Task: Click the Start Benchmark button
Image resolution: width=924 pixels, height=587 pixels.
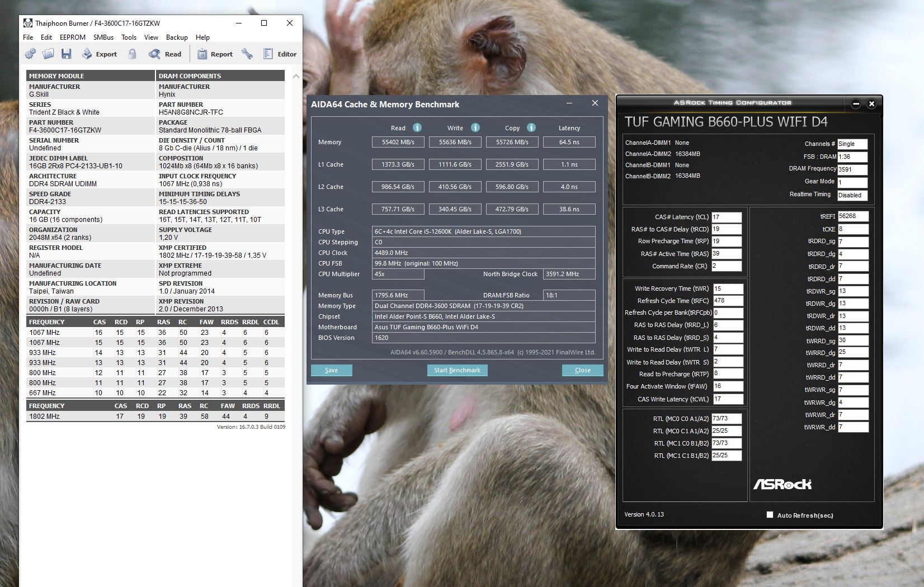Action: click(x=457, y=370)
